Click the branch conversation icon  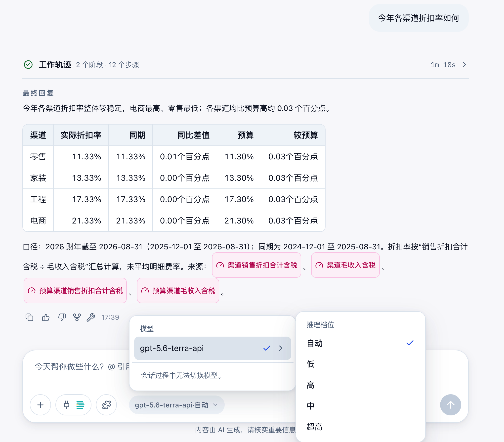(x=77, y=317)
